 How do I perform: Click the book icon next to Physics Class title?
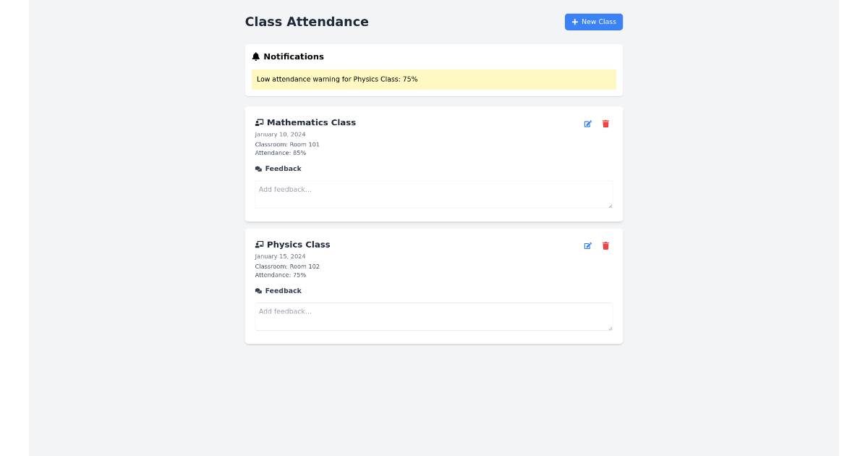(259, 244)
